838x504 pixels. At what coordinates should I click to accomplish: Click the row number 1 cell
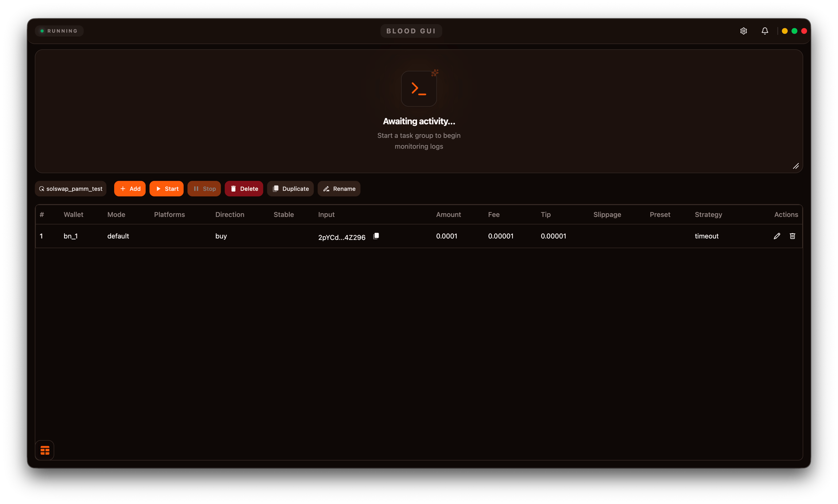(41, 236)
